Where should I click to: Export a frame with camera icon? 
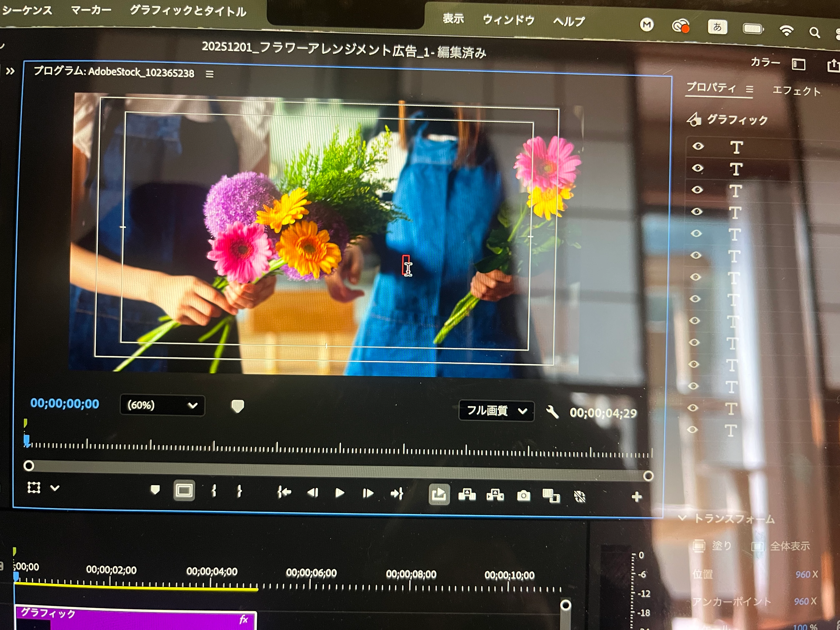tap(523, 496)
